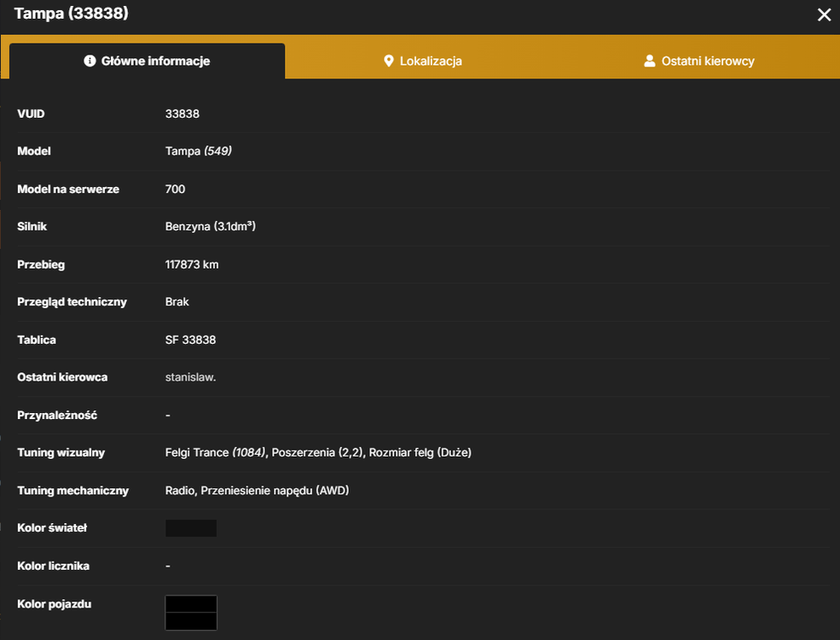
Task: Click the VUID value 33838
Action: click(x=182, y=113)
